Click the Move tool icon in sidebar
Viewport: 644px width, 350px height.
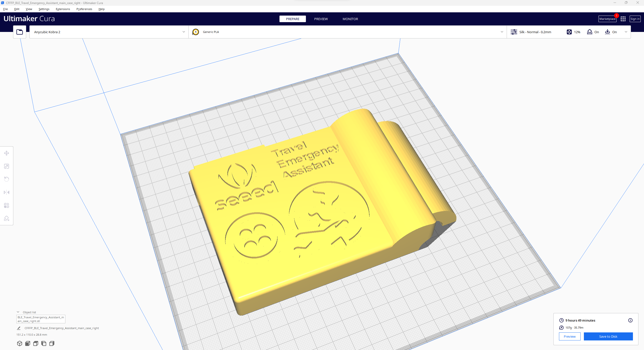coord(7,153)
